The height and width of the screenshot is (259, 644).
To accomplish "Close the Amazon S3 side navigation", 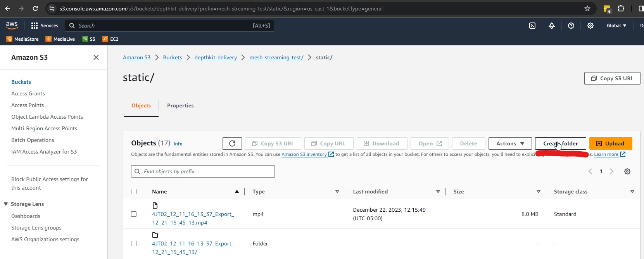I will (x=96, y=57).
